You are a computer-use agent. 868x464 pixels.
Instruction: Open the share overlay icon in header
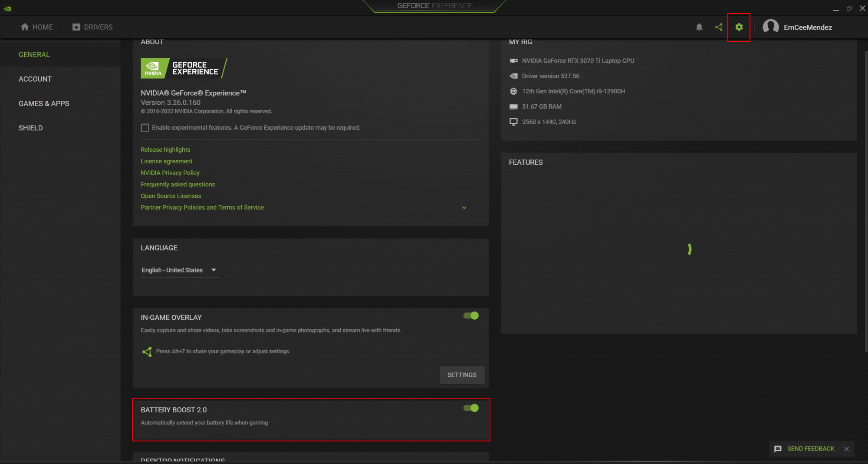(719, 27)
